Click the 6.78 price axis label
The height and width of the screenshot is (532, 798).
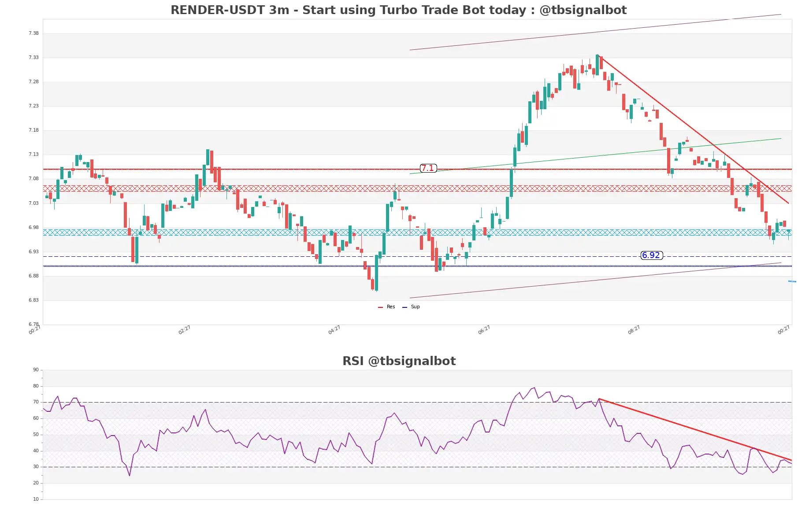(x=33, y=325)
